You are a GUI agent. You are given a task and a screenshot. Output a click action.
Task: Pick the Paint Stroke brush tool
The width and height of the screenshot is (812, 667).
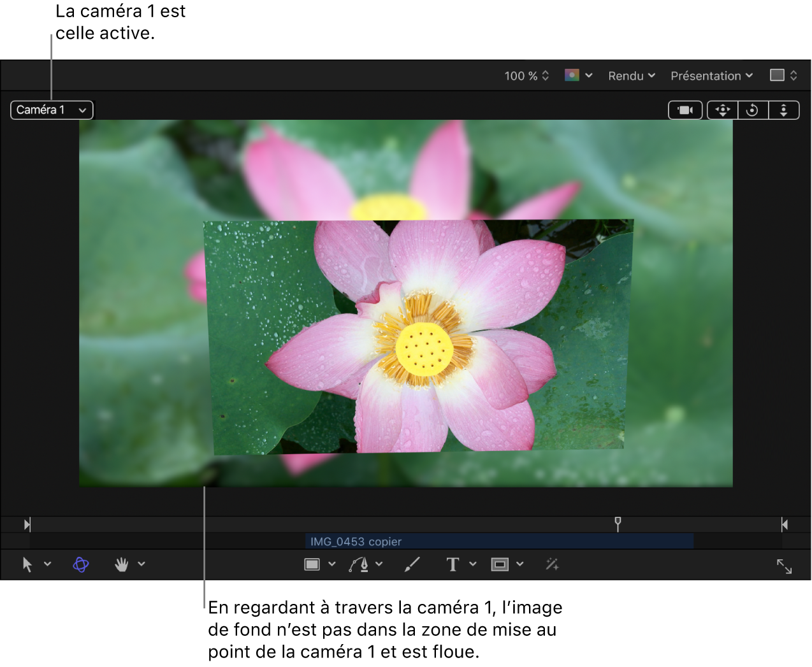(412, 564)
